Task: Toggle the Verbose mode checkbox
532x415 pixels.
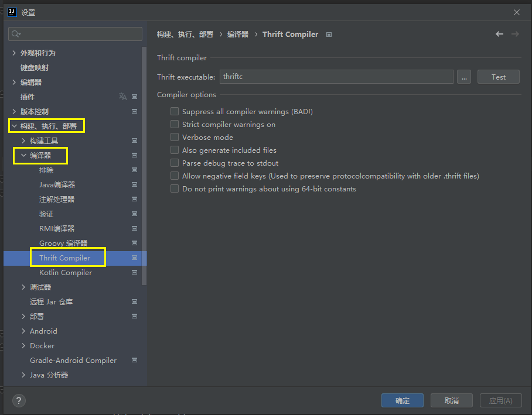Action: (x=175, y=137)
